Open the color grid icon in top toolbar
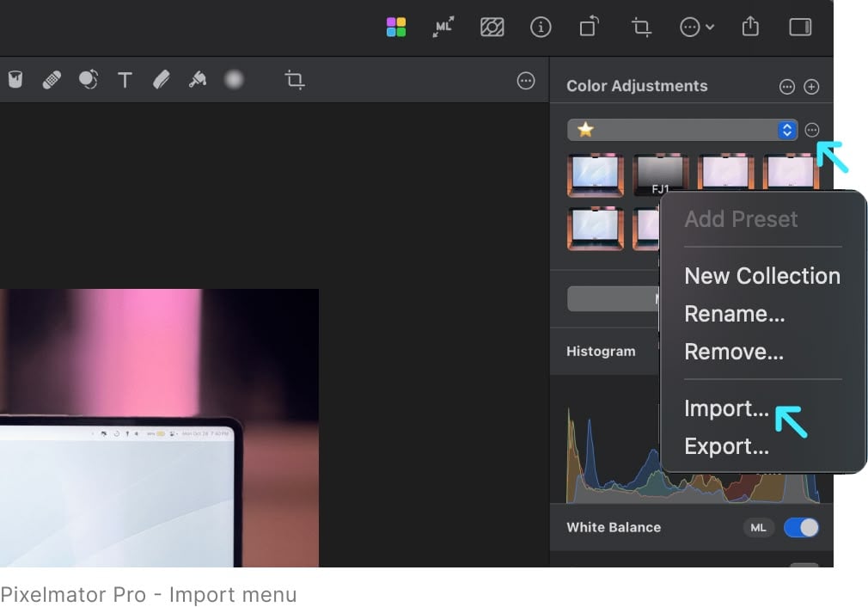This screenshot has width=868, height=607. pos(396,27)
